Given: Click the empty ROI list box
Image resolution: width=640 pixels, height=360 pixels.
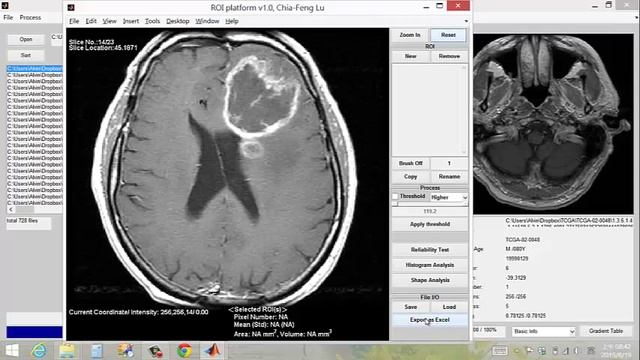Looking at the screenshot, I should click(x=427, y=109).
